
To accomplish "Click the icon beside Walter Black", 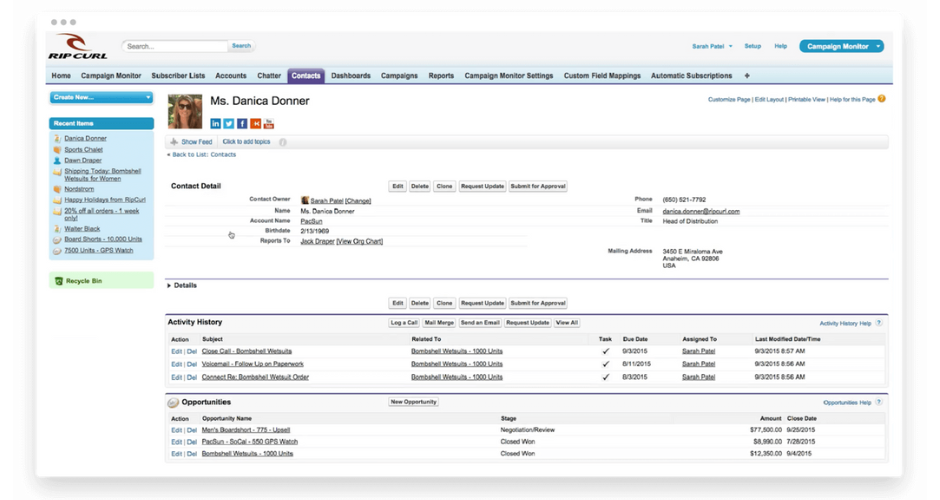I will coord(57,229).
